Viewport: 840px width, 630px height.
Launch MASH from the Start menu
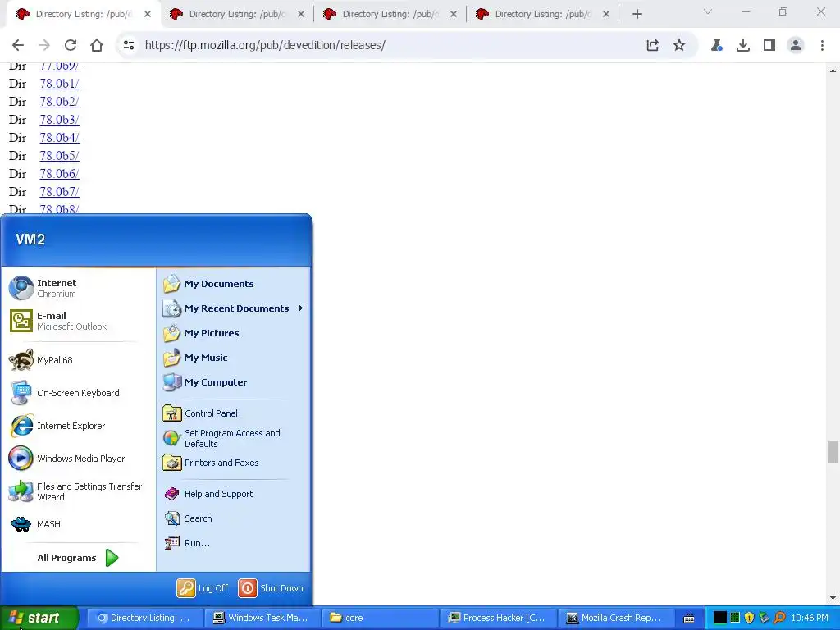(x=78, y=524)
